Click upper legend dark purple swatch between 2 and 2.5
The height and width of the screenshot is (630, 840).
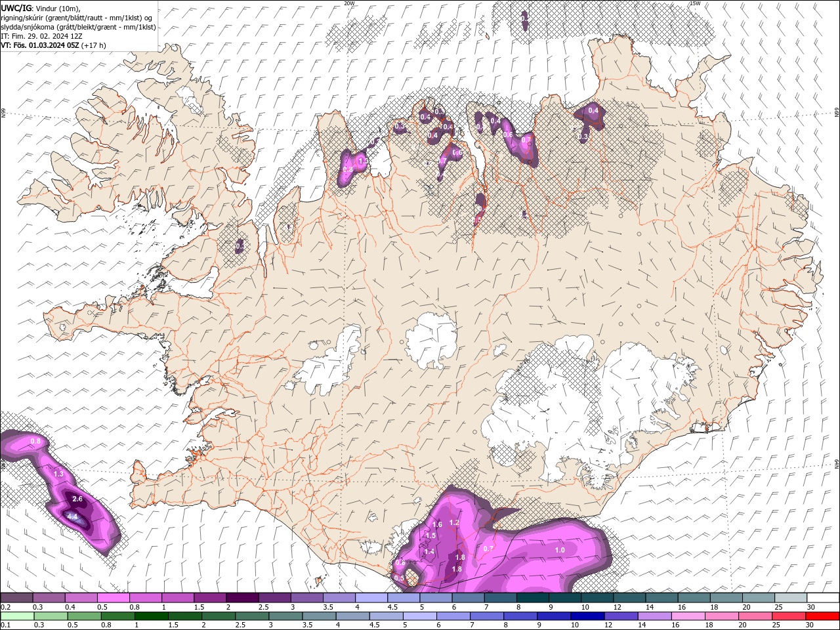242,598
